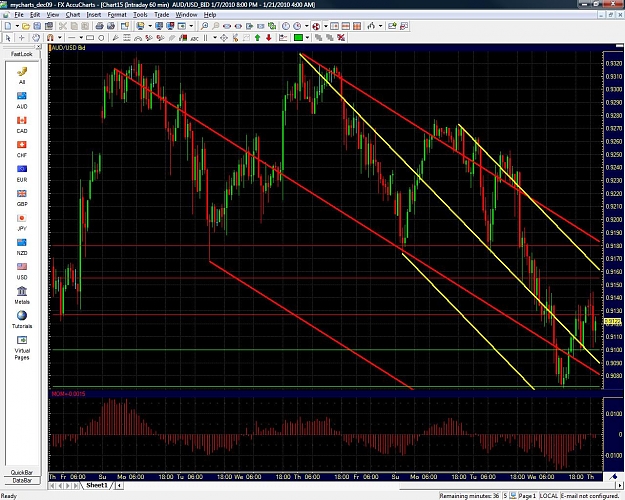The height and width of the screenshot is (500, 625).
Task: Open the Tools menu
Action: click(x=140, y=15)
